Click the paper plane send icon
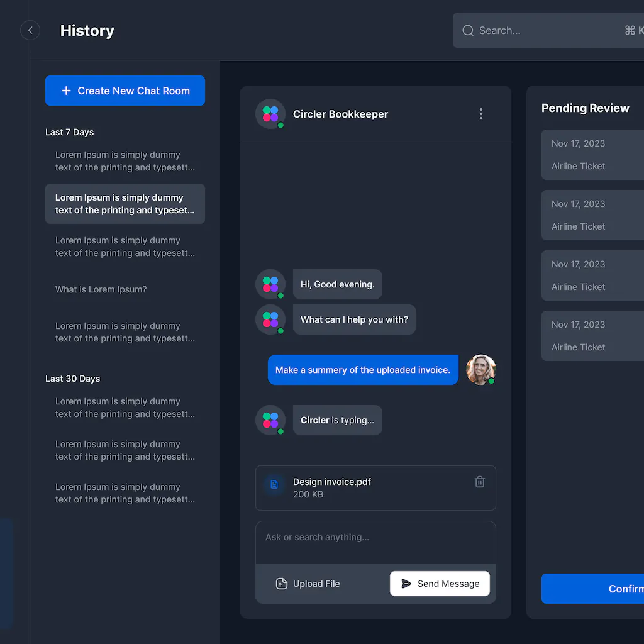 click(406, 583)
